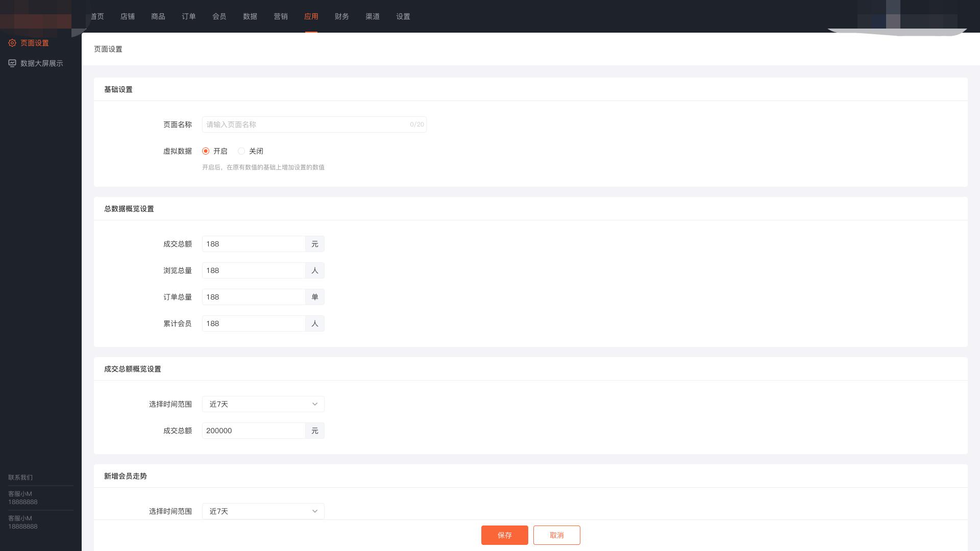The width and height of the screenshot is (980, 551).
Task: Select the 开启 radio button
Action: point(206,151)
